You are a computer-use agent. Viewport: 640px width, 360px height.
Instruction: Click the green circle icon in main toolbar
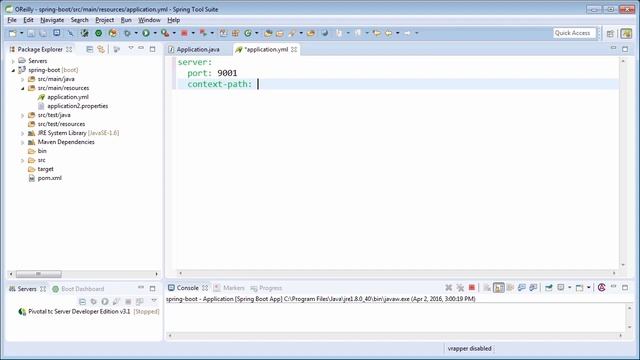[98, 33]
